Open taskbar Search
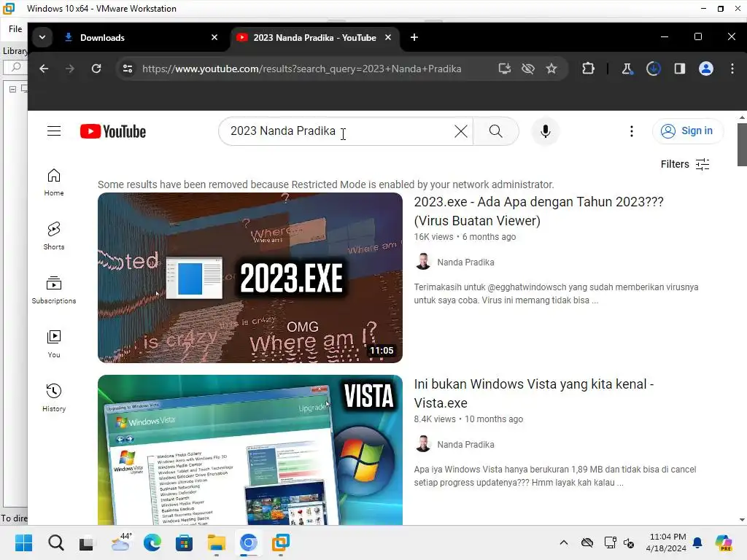This screenshot has width=747, height=560. pos(55,542)
